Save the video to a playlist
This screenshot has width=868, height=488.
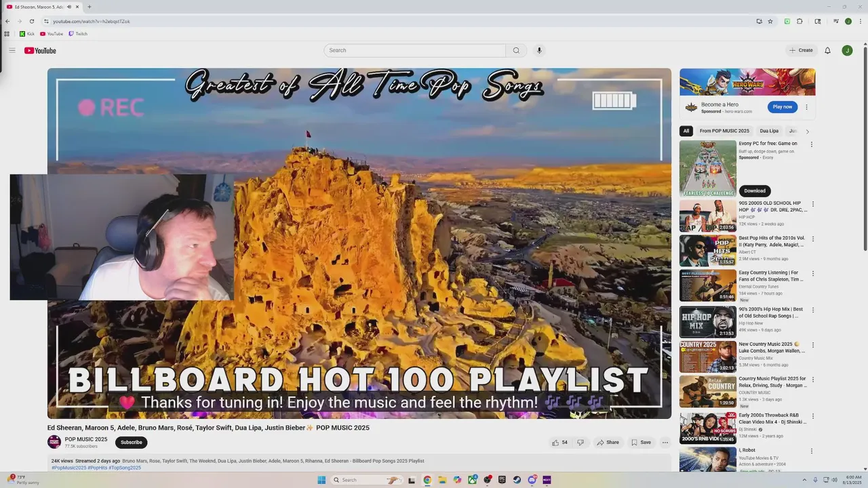(x=641, y=443)
